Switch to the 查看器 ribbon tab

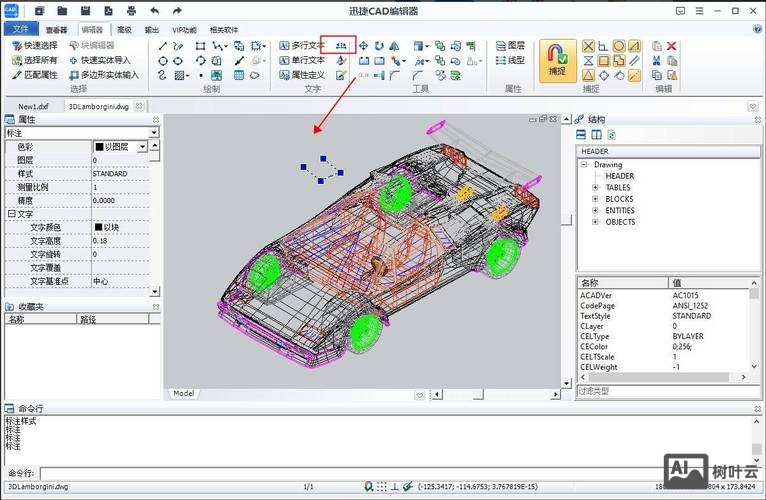pos(57,30)
